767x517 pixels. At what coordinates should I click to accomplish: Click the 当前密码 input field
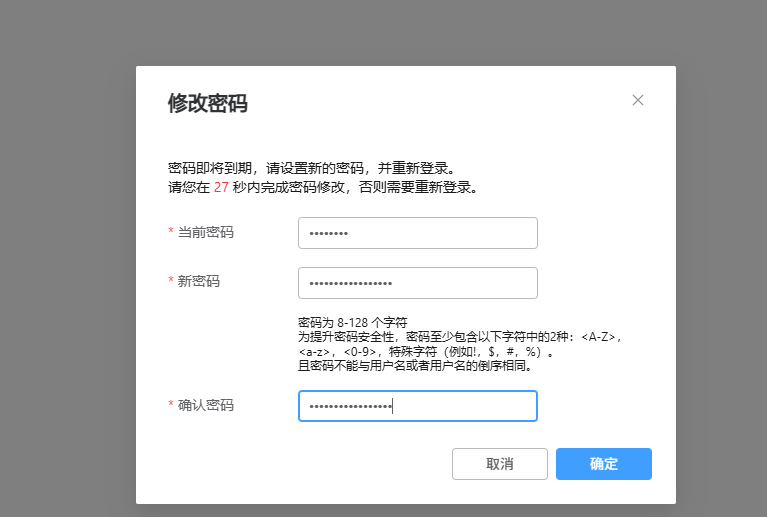[418, 233]
